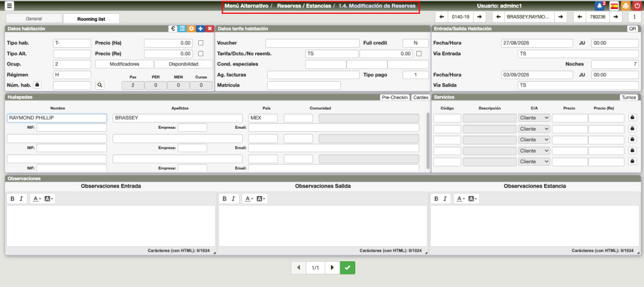Image resolution: width=644 pixels, height=287 pixels.
Task: Click the magnifier search icon beside Núm. hab.
Action: pyautogui.click(x=99, y=85)
